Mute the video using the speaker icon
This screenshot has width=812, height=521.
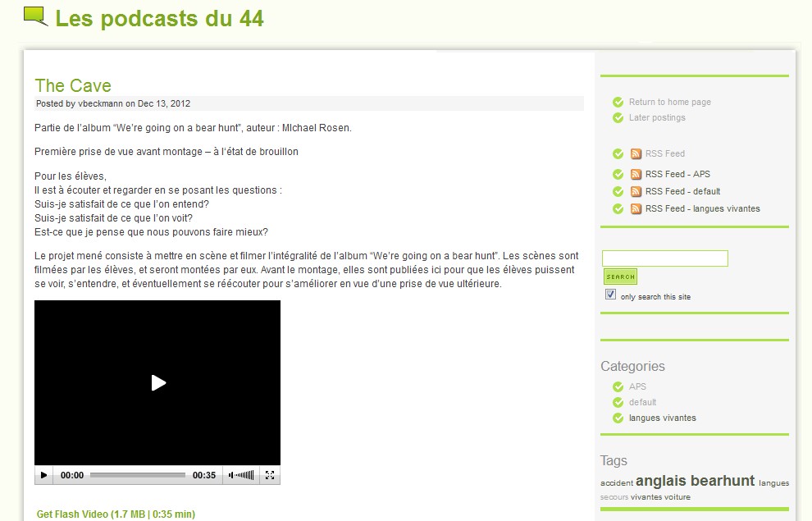tap(231, 475)
